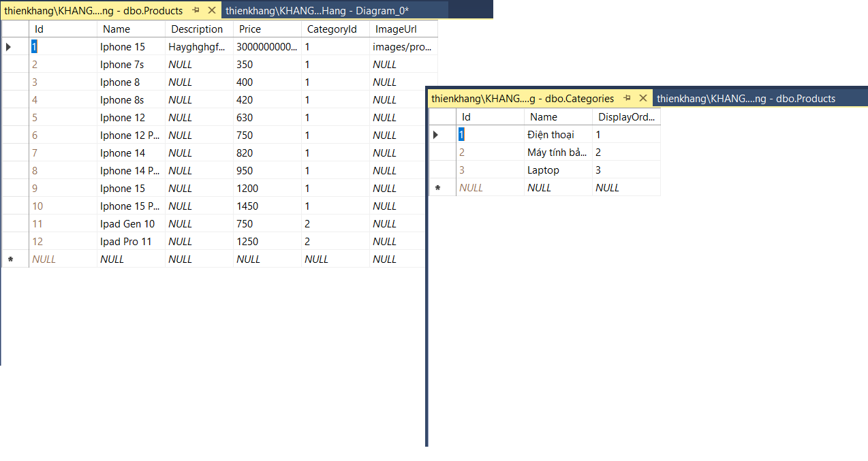Select the price cell showing 950

pyautogui.click(x=267, y=171)
